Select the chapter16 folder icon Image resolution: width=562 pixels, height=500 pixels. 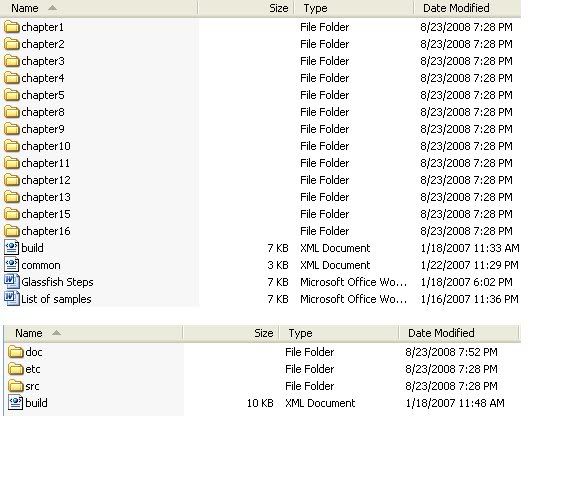click(x=12, y=231)
